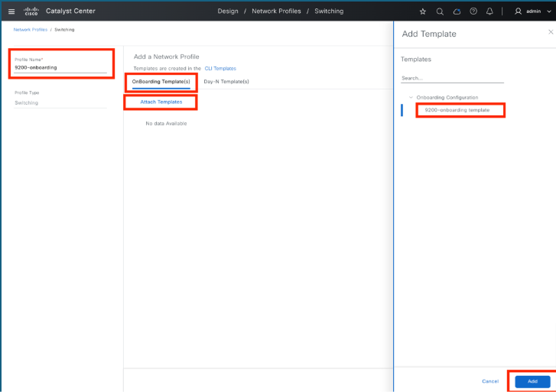This screenshot has height=392, width=556.
Task: Click Switching in the header breadcrumb
Action: (x=329, y=11)
